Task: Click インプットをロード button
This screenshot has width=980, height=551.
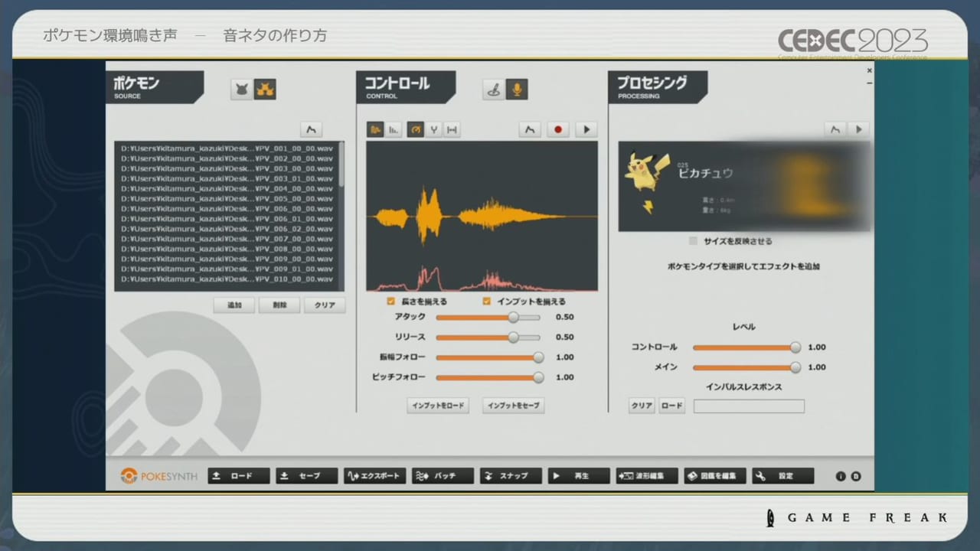Action: 438,406
